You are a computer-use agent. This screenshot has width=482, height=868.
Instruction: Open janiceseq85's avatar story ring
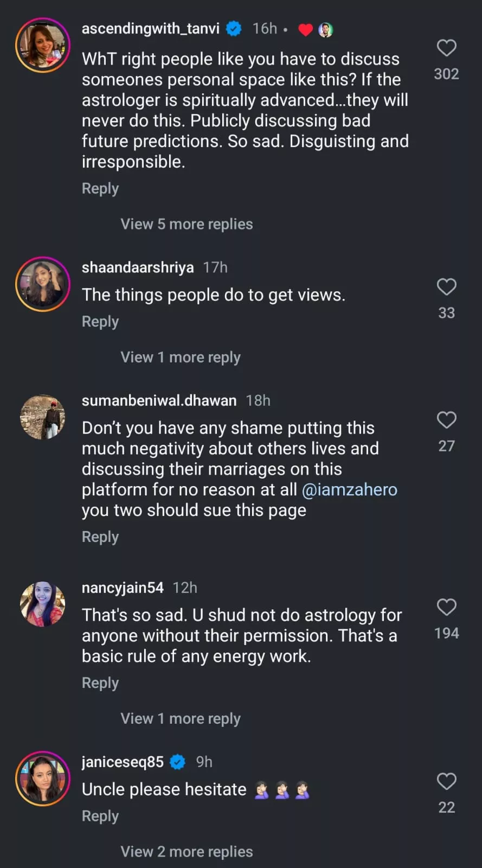coord(43,778)
